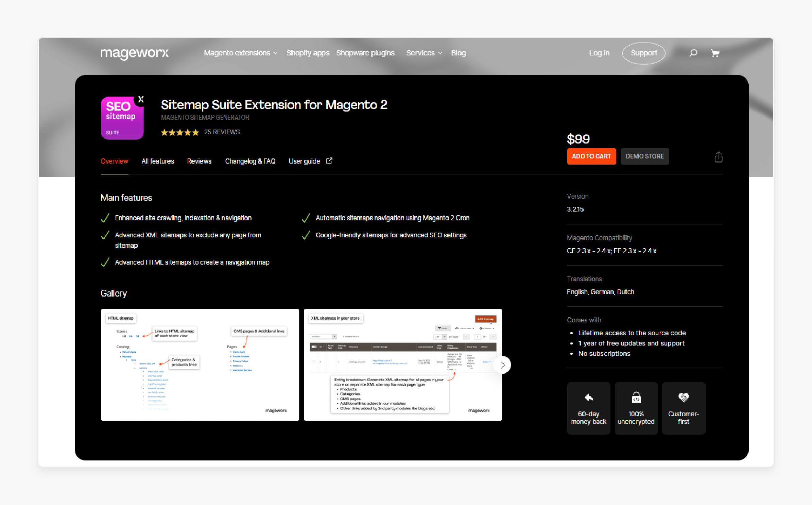The width and height of the screenshot is (812, 505).
Task: Open the 25 Reviews link
Action: click(x=222, y=132)
